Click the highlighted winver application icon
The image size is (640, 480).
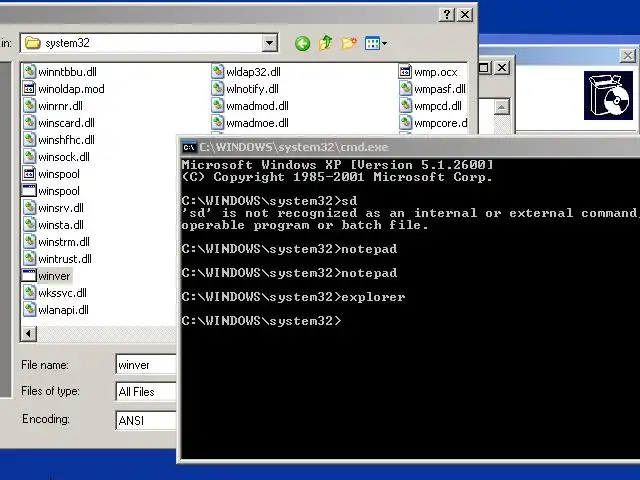[29, 276]
